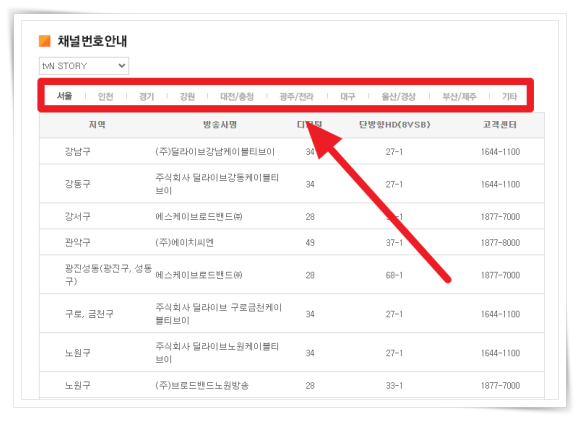The height and width of the screenshot is (421, 580).
Task: Click digital channel 28 in 강서구 row
Action: coord(310,216)
